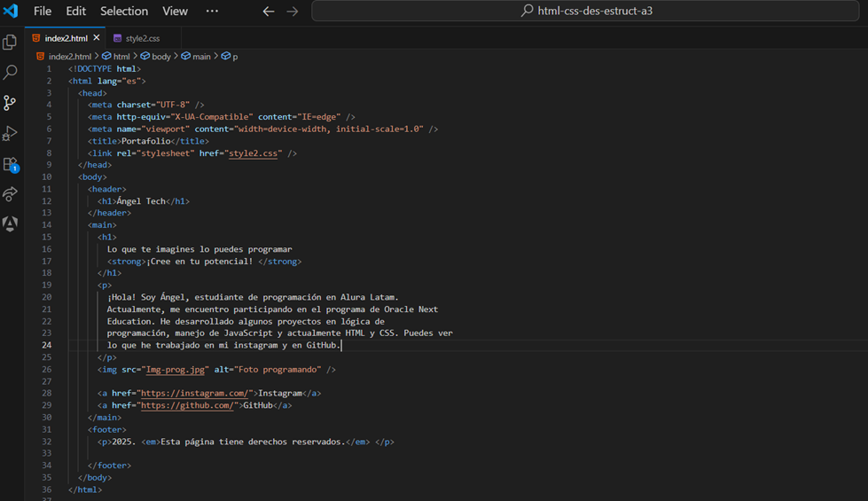Open the Run and Debug view
This screenshot has width=868, height=501.
point(10,133)
